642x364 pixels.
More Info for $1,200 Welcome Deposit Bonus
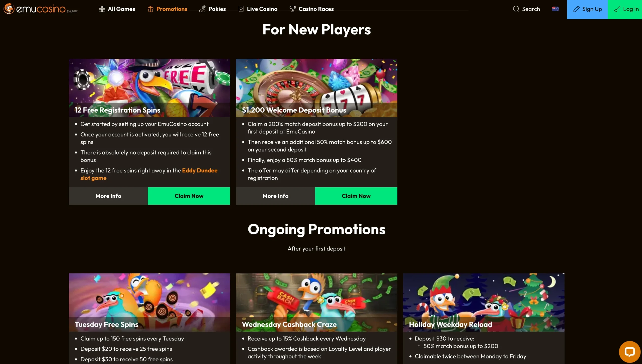pos(275,196)
